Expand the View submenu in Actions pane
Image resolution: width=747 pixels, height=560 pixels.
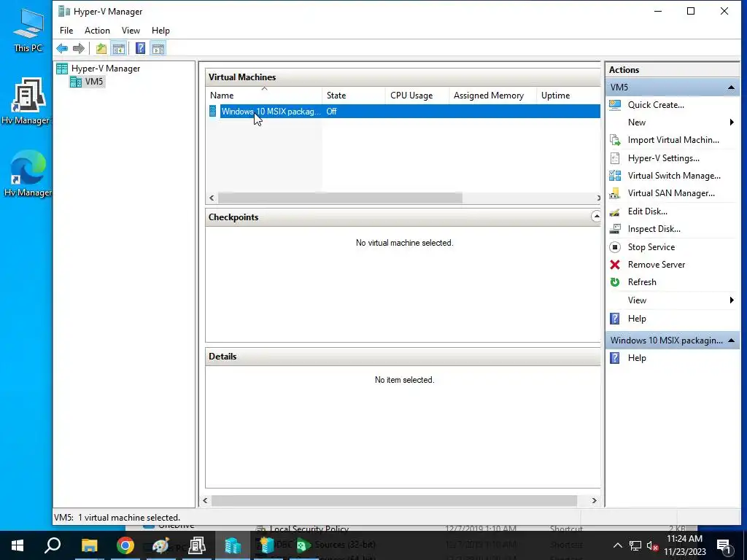(732, 300)
